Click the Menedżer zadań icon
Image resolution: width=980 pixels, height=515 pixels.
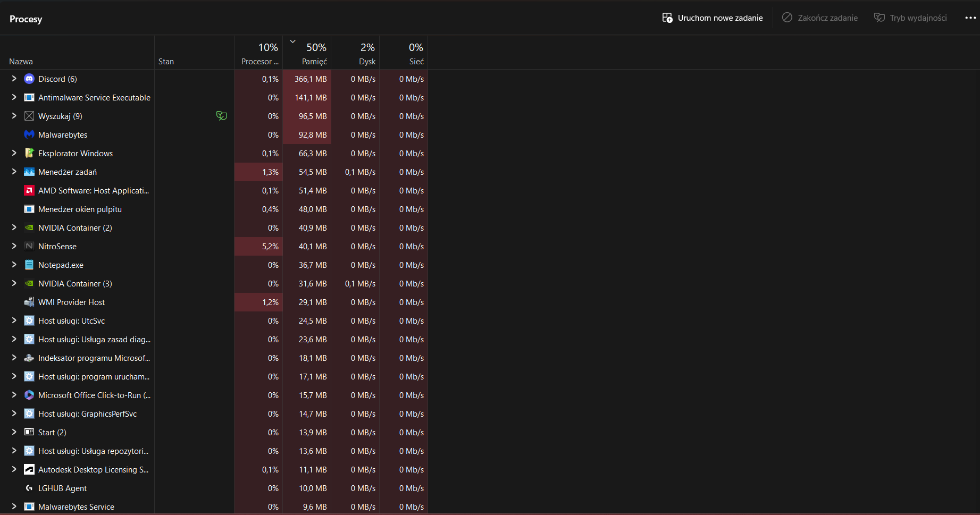29,172
